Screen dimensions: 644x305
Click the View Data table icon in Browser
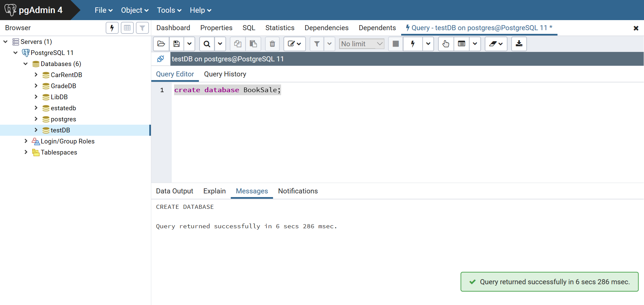pos(127,28)
